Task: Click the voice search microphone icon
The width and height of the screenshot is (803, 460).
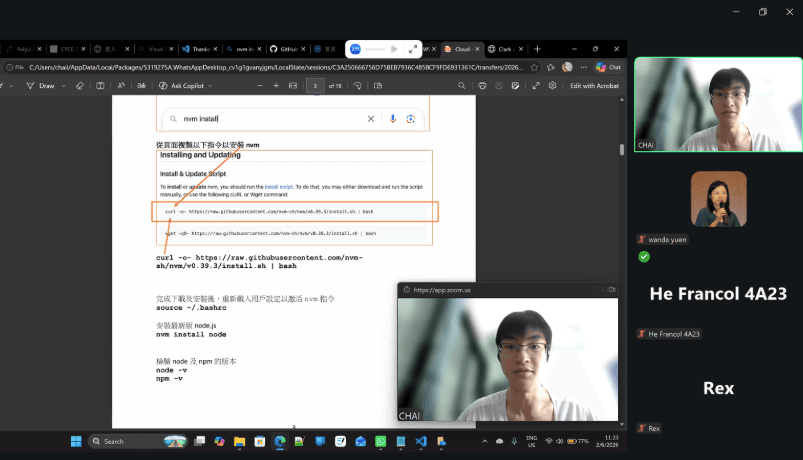Action: 393,119
